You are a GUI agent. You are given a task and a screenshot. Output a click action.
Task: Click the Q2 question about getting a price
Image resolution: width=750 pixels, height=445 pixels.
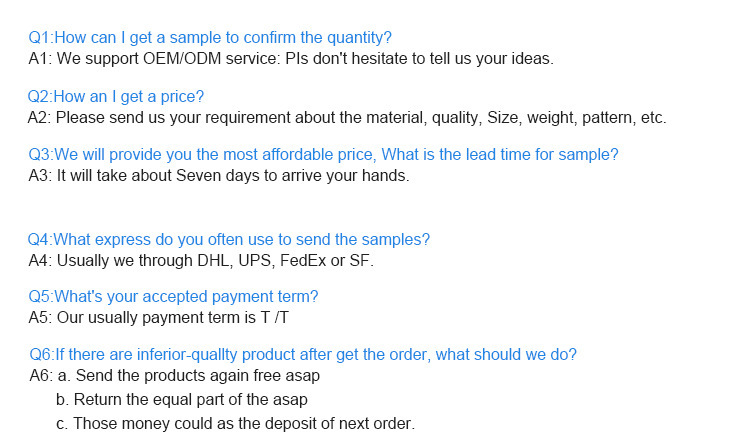(116, 97)
